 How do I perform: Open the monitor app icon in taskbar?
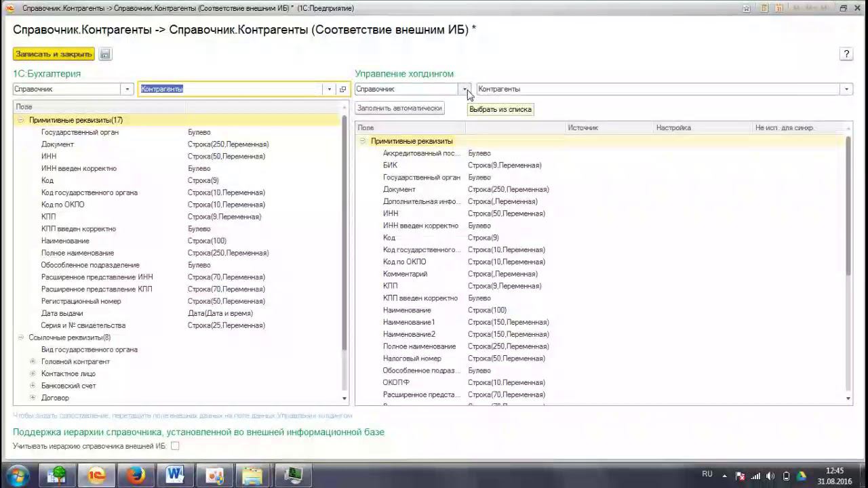(293, 475)
